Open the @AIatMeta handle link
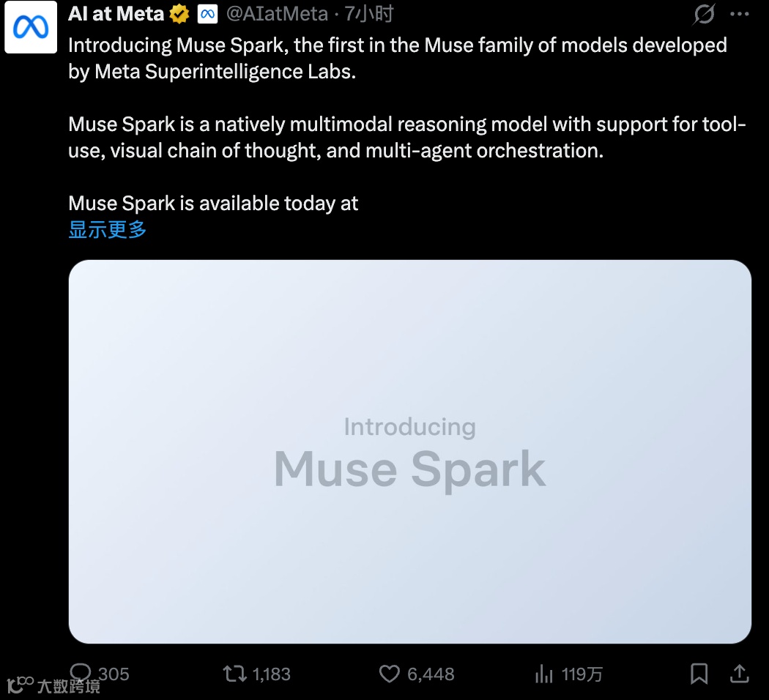The image size is (769, 700). (277, 14)
